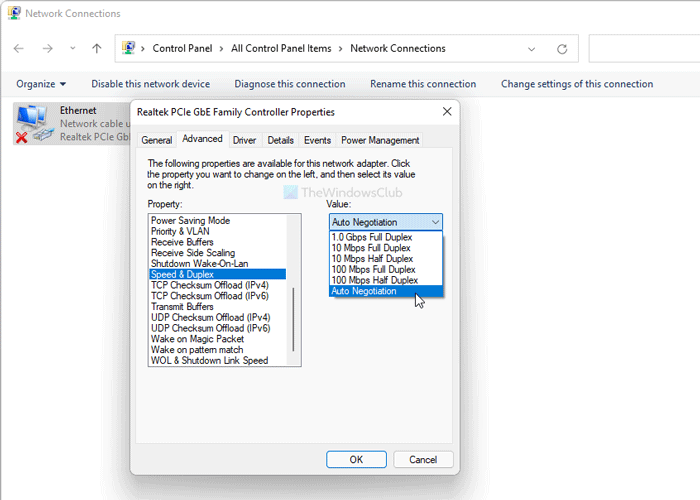
Task: Select WOL & Shutdown Link Speed
Action: tap(217, 360)
